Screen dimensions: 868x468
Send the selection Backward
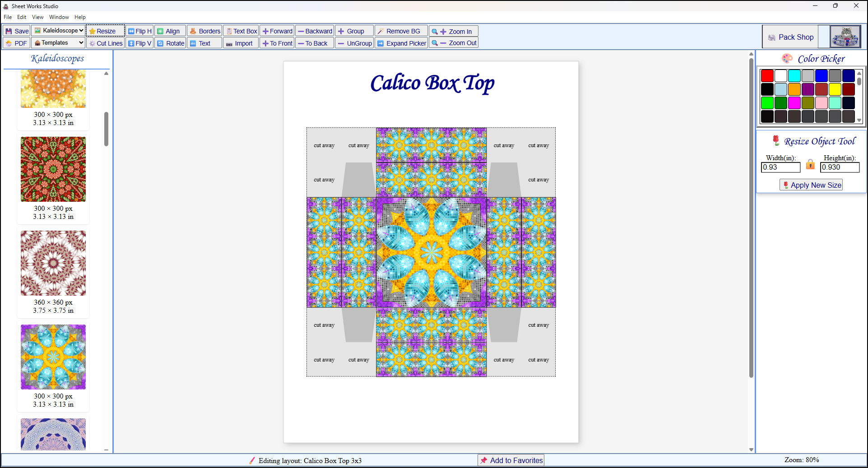point(315,31)
